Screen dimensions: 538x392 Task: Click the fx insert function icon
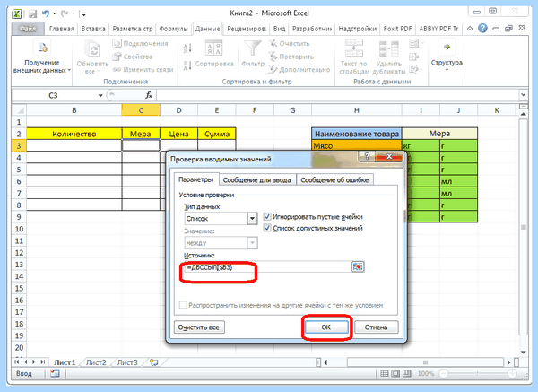pyautogui.click(x=149, y=95)
